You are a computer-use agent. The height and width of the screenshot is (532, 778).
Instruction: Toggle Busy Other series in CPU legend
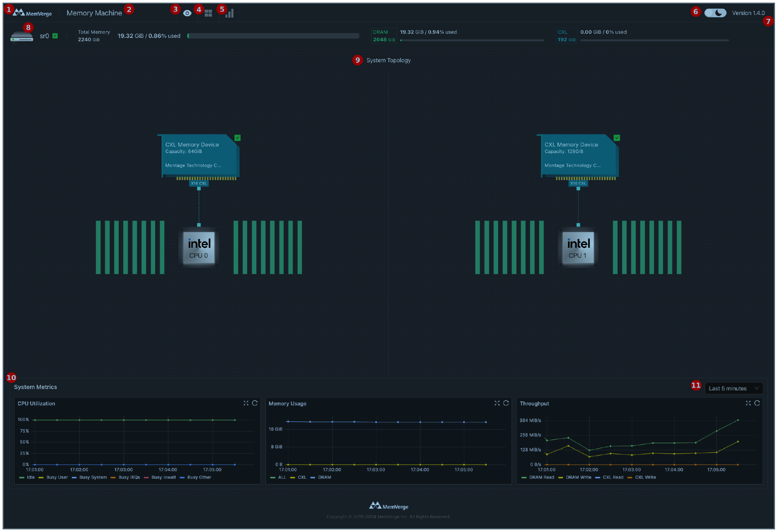click(x=195, y=477)
